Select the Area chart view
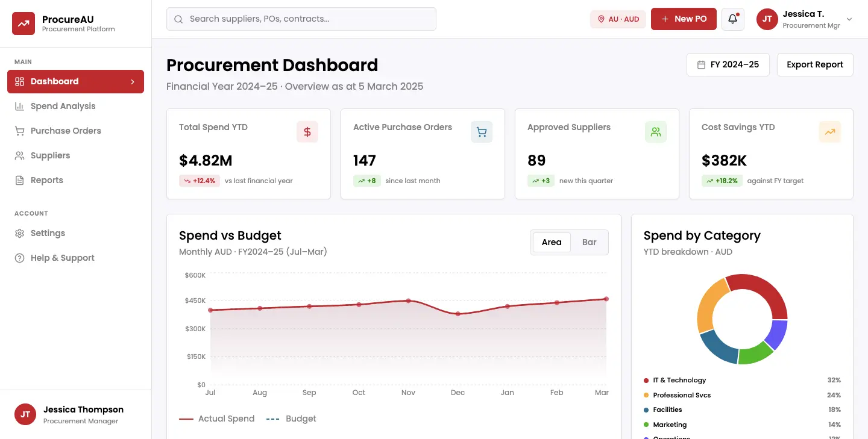 tap(552, 242)
